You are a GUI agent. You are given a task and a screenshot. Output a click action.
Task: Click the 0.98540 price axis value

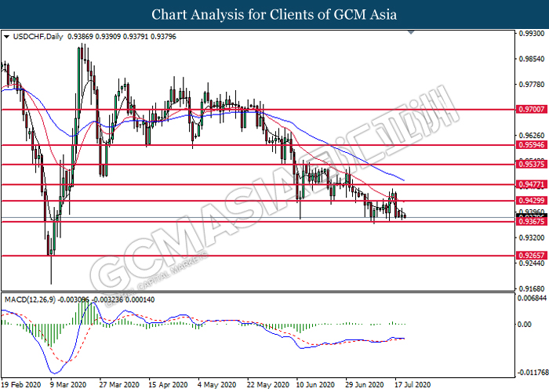pyautogui.click(x=532, y=59)
